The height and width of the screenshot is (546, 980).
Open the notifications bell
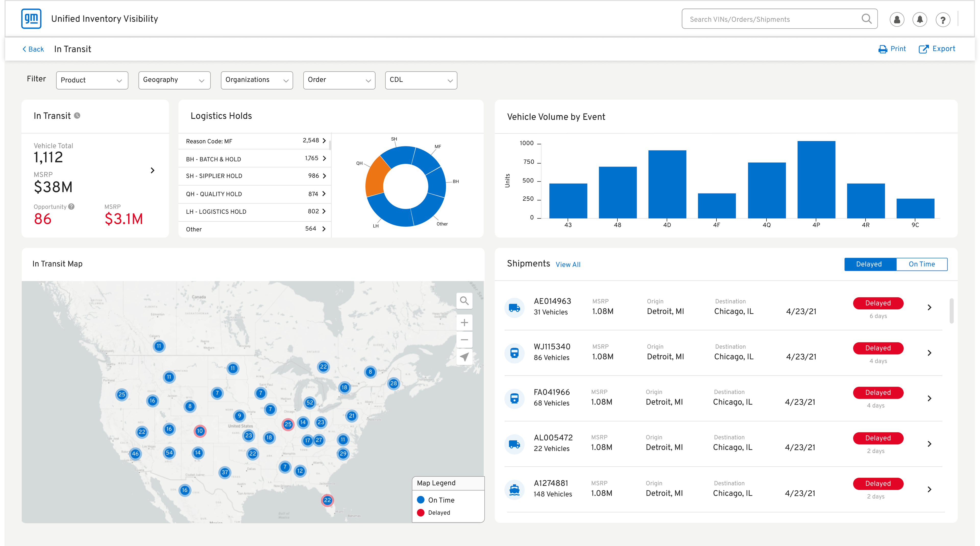(x=920, y=19)
